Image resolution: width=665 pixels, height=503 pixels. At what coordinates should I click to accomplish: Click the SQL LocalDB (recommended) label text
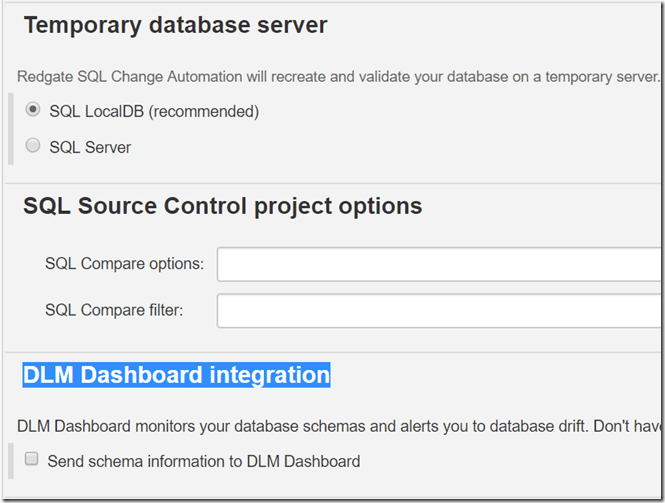pos(154,112)
